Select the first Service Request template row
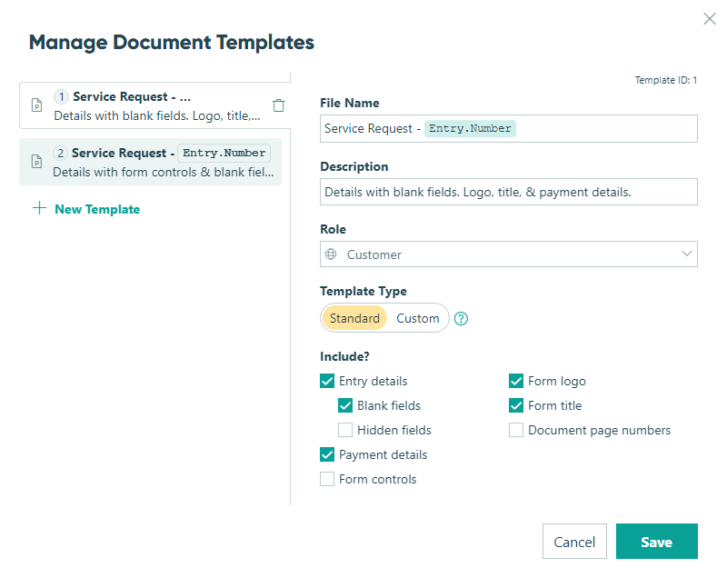Viewport: 727px width, 588px height. click(154, 105)
